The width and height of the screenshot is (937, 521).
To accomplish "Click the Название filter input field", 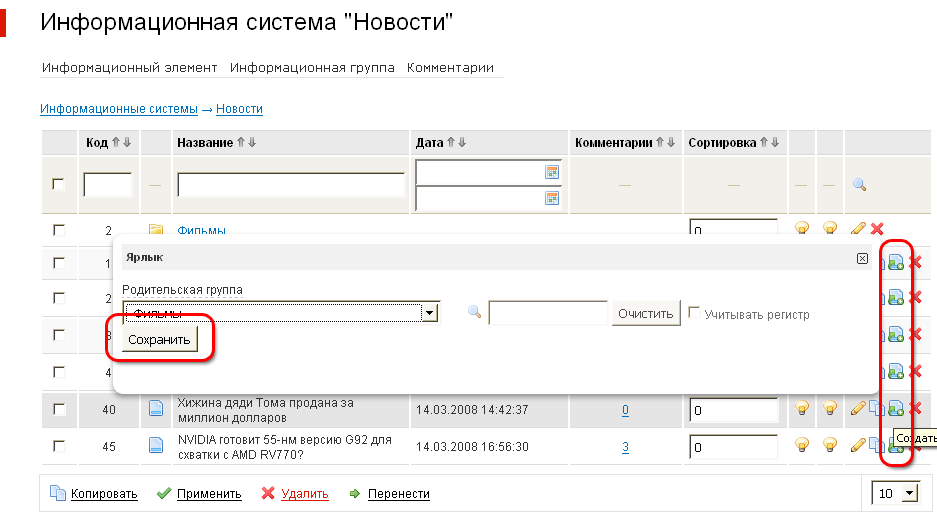I will point(290,185).
